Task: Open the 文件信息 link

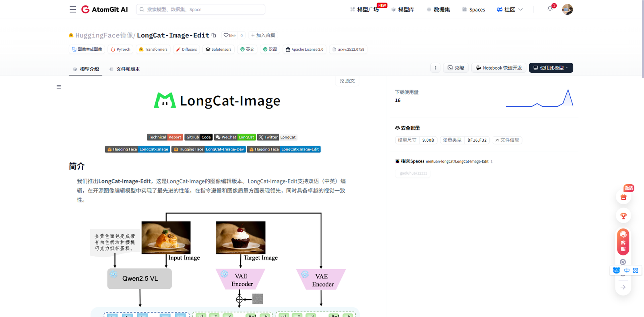Action: [507, 140]
